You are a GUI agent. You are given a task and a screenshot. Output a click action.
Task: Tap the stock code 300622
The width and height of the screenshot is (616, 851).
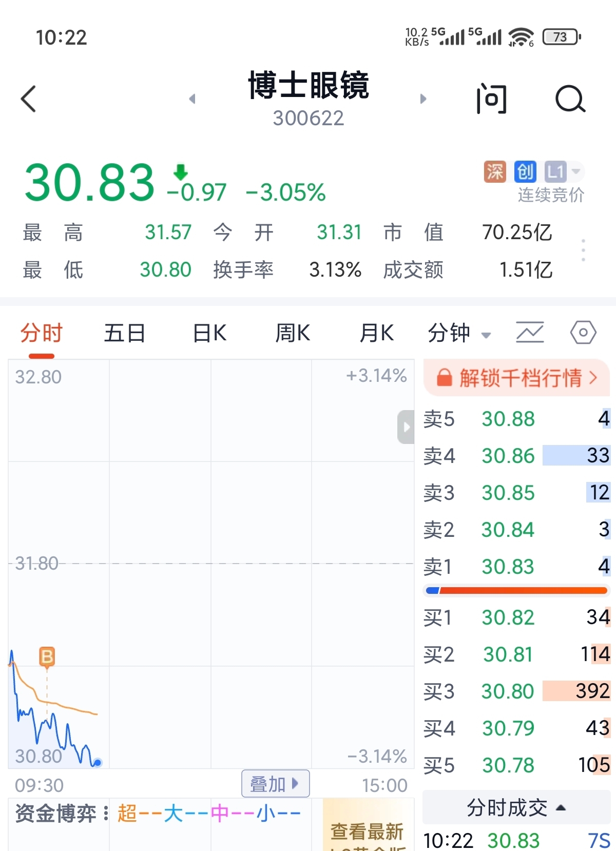point(308,118)
